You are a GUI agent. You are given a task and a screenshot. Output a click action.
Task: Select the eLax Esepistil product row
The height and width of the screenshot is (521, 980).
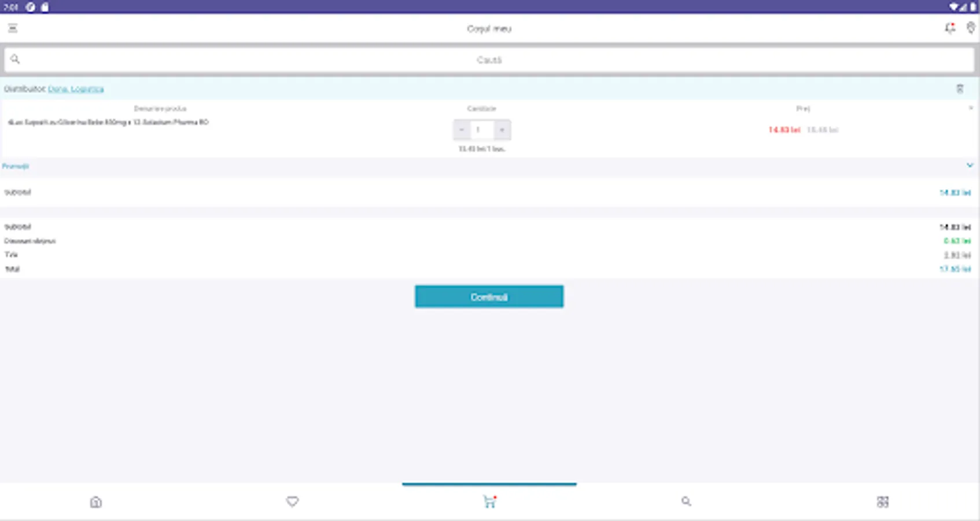pyautogui.click(x=109, y=122)
